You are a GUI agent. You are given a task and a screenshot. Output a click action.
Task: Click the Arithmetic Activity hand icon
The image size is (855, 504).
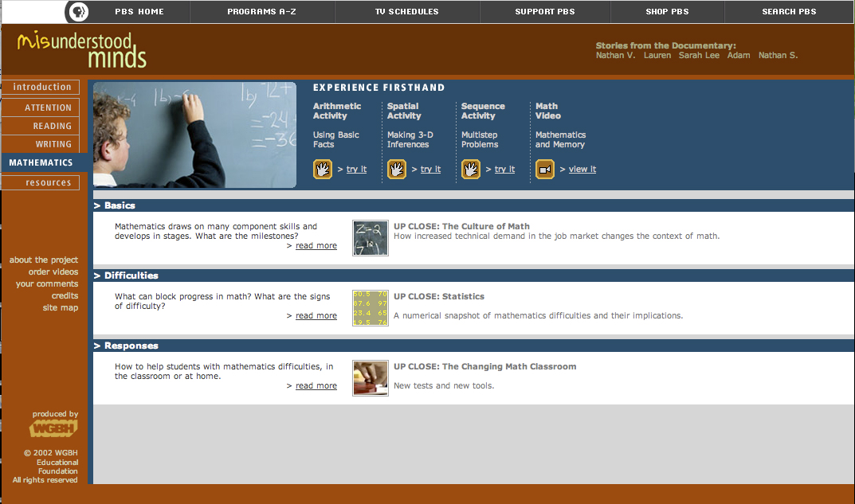click(x=323, y=169)
